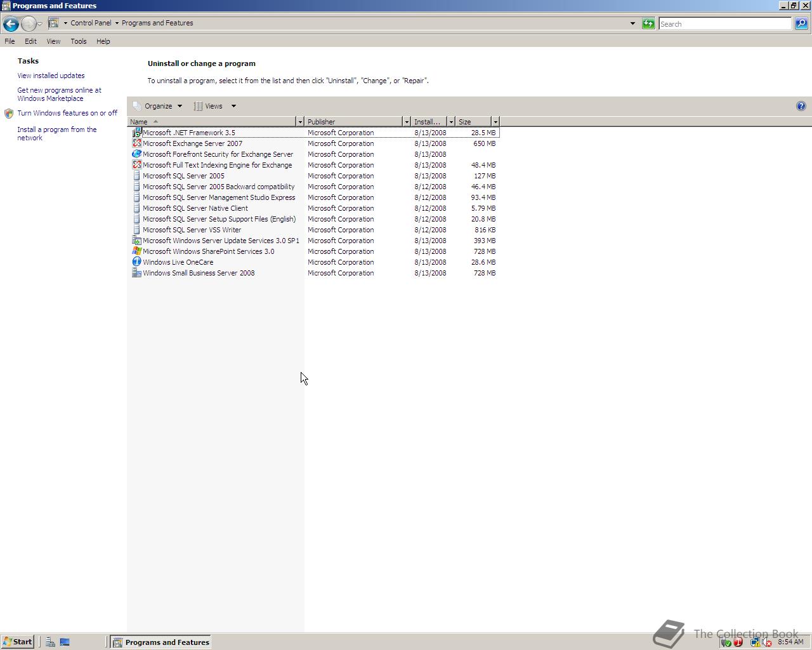
Task: Click the Forefront Security for Exchange Server icon
Action: [x=136, y=154]
